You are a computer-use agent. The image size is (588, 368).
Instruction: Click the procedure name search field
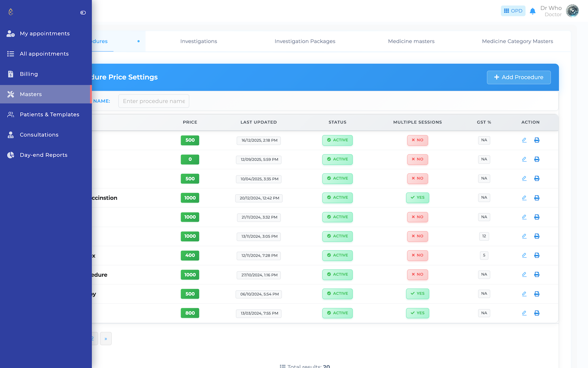tap(154, 101)
